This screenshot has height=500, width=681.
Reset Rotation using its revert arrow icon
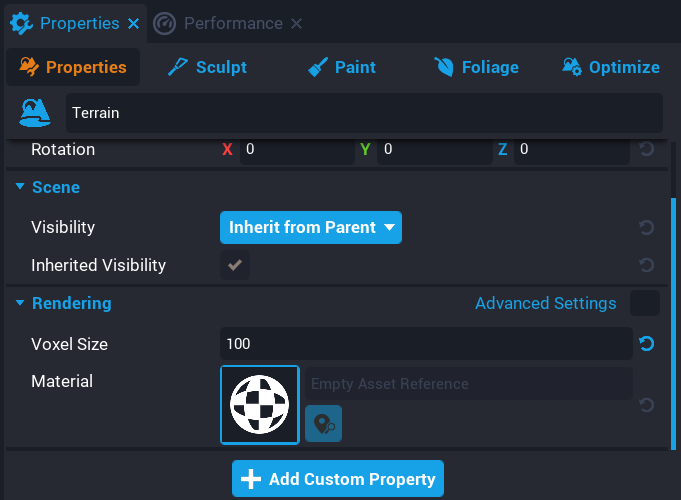(x=646, y=149)
